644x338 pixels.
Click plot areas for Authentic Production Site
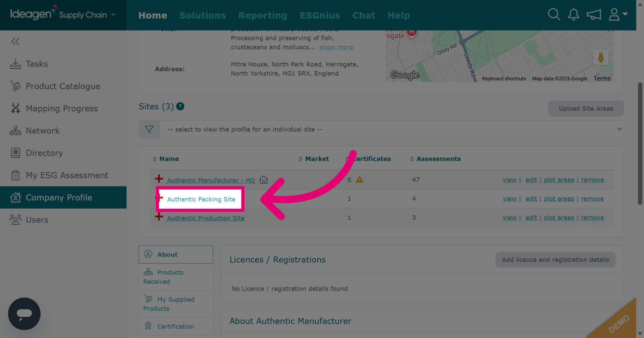click(x=559, y=218)
